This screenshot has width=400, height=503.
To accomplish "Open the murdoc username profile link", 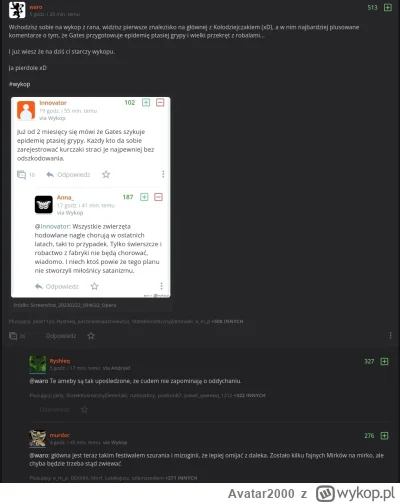I will (60, 435).
